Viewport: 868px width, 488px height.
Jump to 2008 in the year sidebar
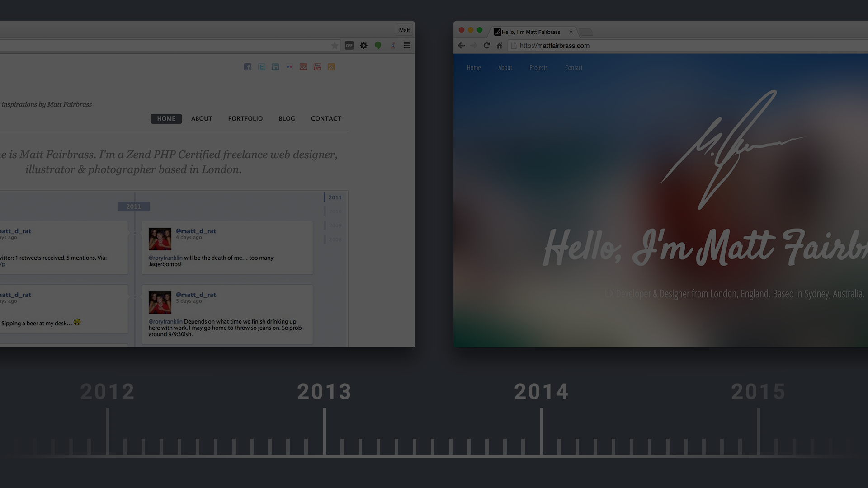tap(335, 239)
